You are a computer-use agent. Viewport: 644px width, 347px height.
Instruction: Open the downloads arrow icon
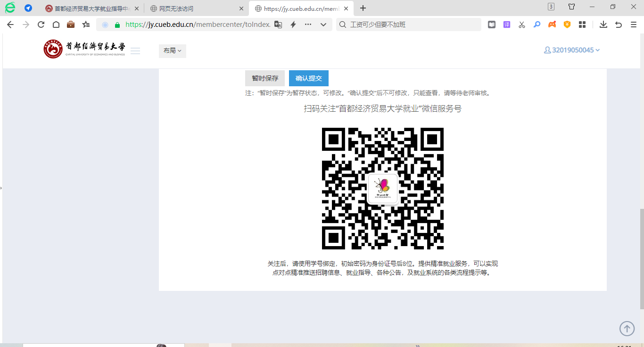pos(603,25)
